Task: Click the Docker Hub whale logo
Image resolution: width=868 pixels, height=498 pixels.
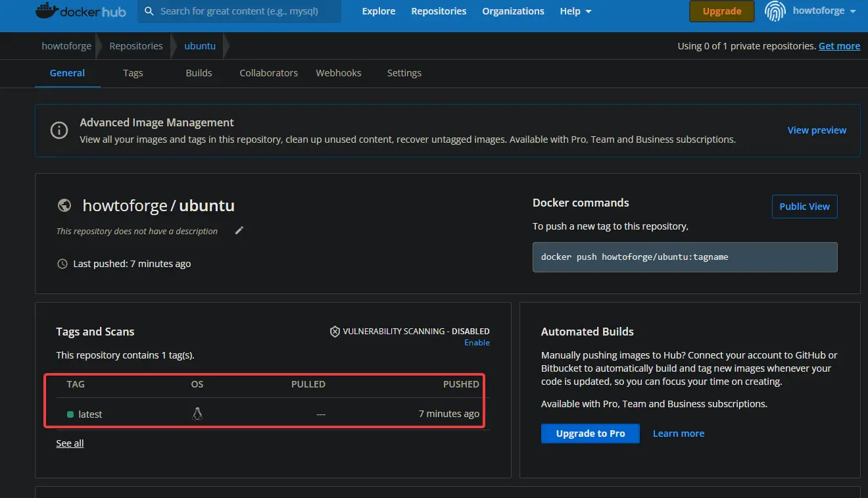Action: (45, 11)
